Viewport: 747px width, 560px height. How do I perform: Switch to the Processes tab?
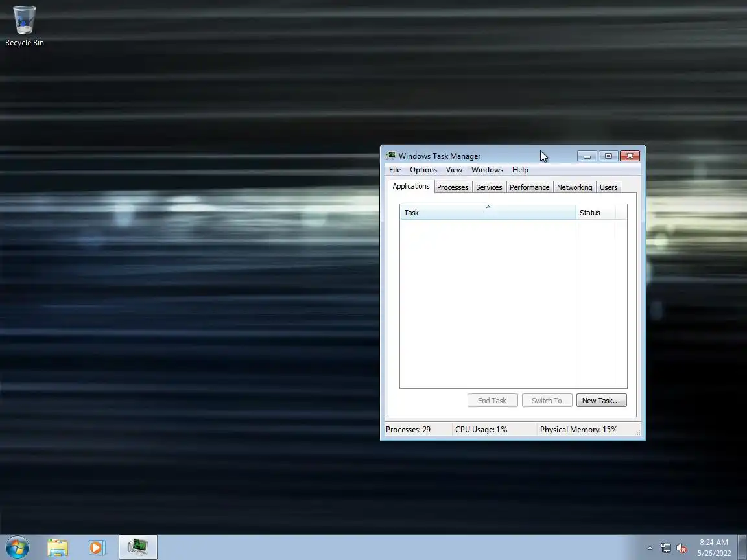point(453,187)
